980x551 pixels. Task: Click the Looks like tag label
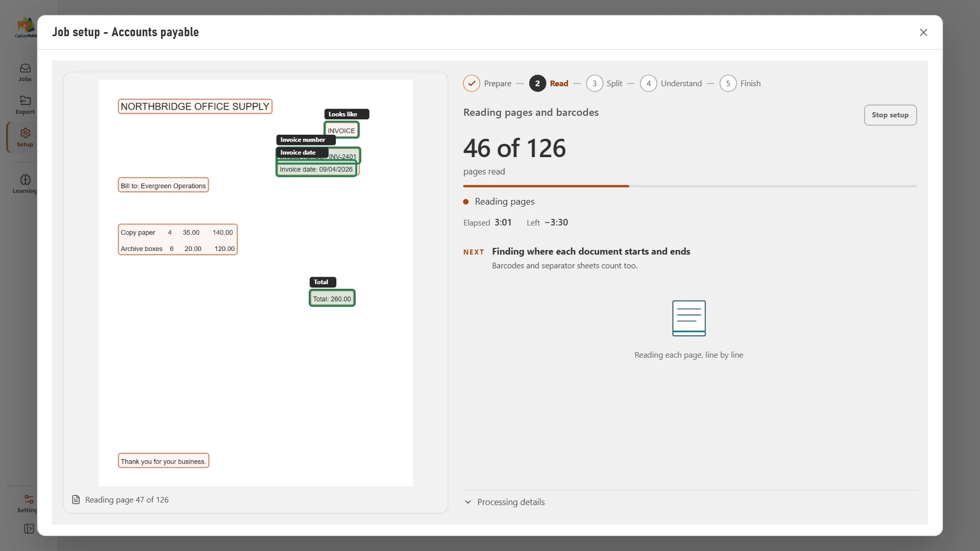(347, 114)
